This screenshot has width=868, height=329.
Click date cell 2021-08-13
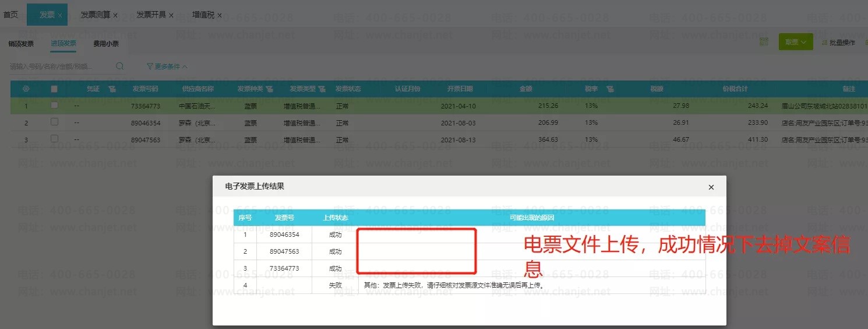458,140
